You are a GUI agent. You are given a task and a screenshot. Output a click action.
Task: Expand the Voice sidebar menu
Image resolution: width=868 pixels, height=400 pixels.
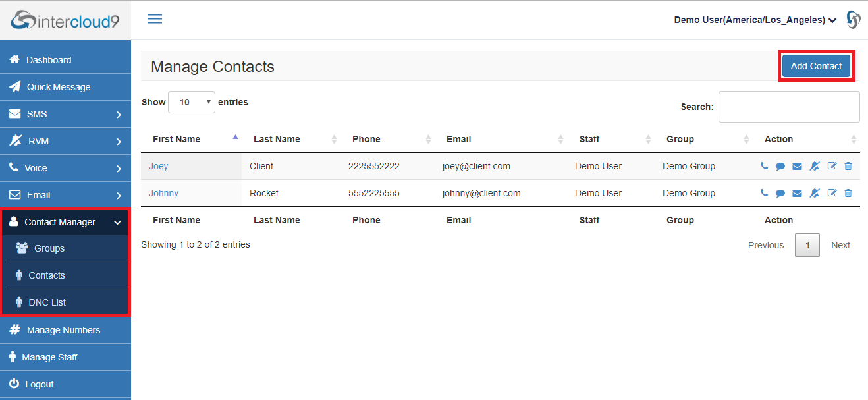(65, 168)
